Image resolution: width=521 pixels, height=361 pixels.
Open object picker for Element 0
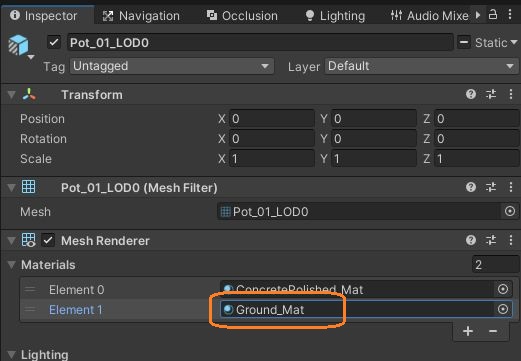pos(503,289)
